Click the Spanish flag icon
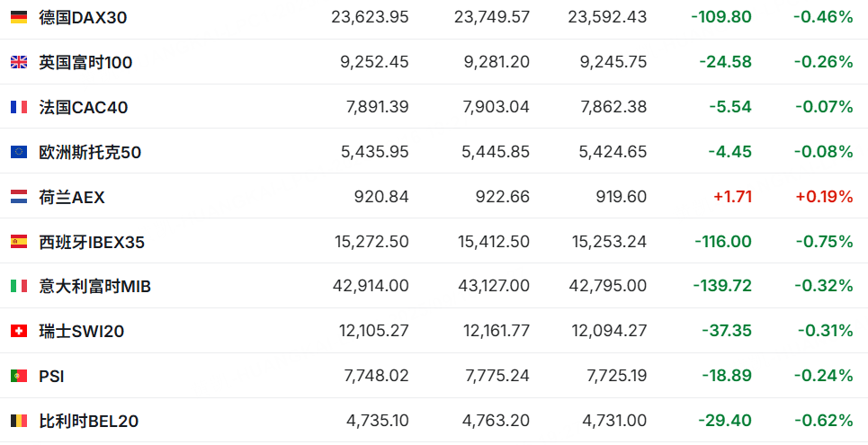The image size is (868, 445). coord(19,242)
